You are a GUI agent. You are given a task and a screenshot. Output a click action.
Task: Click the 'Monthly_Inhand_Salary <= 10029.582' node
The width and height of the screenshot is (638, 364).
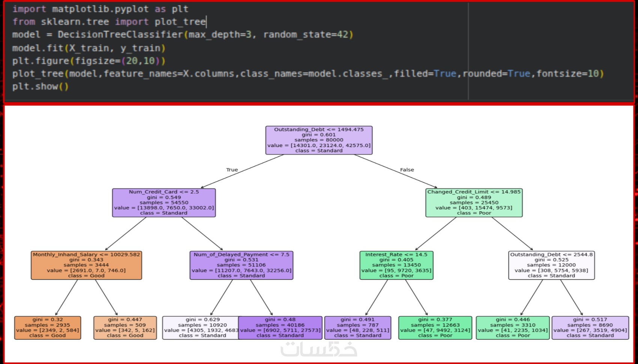[x=86, y=265]
